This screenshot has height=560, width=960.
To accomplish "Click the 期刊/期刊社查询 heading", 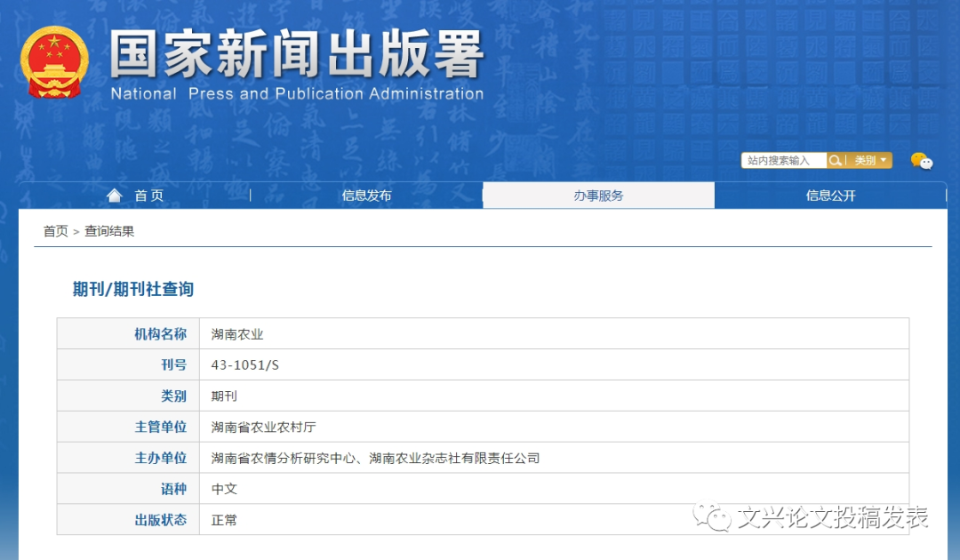I will (132, 289).
